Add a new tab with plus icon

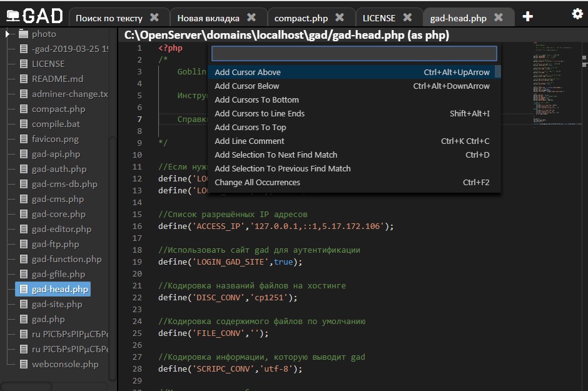[527, 16]
